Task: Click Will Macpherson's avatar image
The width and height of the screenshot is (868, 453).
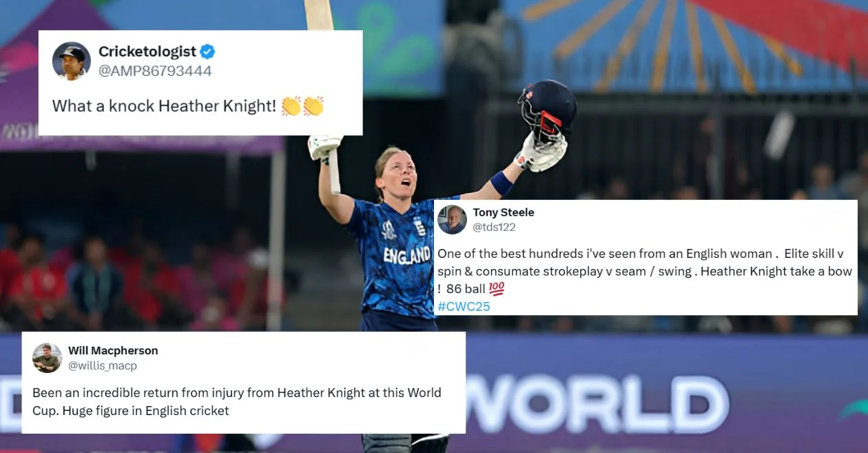Action: click(x=48, y=358)
